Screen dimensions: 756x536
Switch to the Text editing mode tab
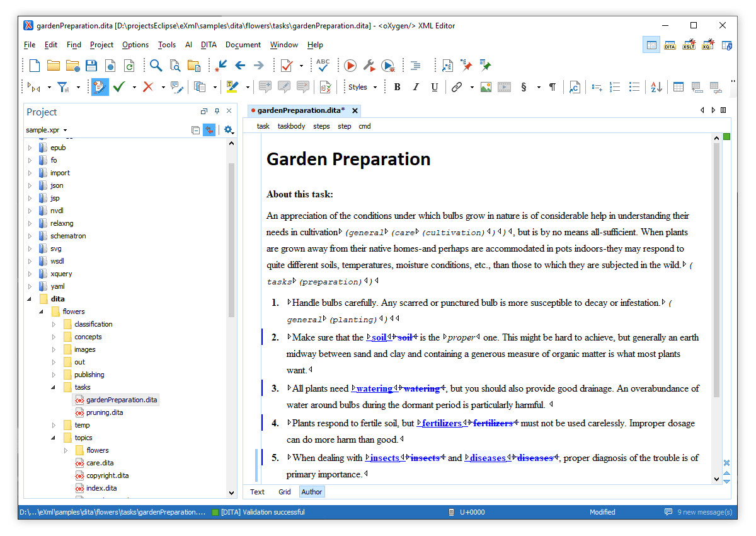pyautogui.click(x=257, y=492)
